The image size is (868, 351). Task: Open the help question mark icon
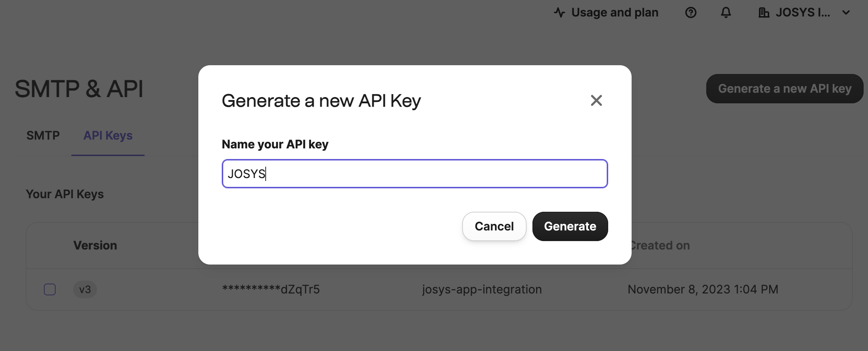691,13
